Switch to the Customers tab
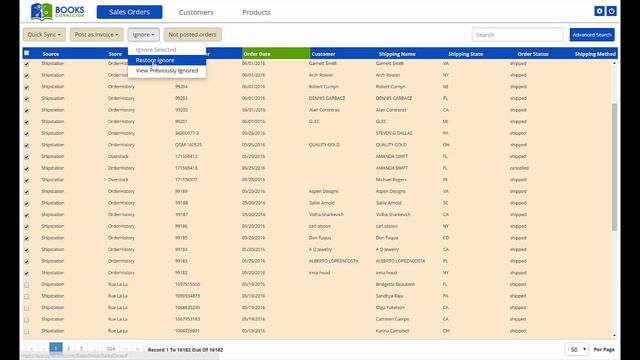The height and width of the screenshot is (360, 640). 196,12
